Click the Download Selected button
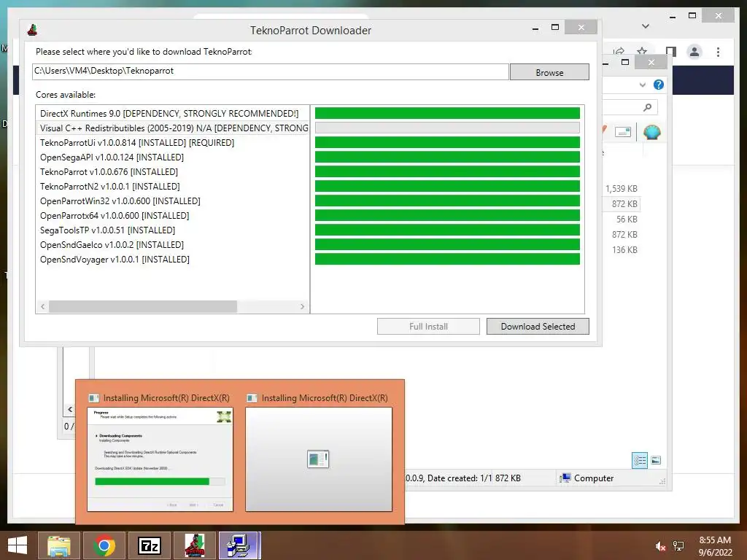 [538, 326]
